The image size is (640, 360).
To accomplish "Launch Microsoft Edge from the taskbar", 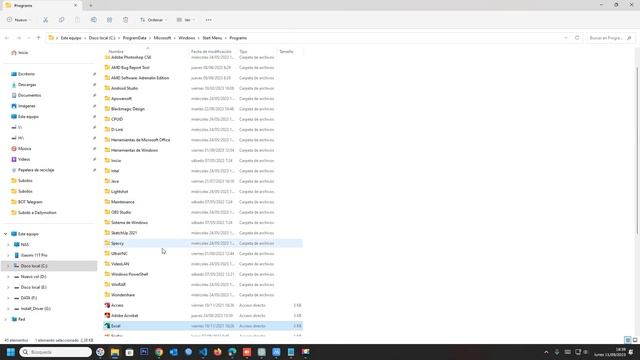I will 232,352.
